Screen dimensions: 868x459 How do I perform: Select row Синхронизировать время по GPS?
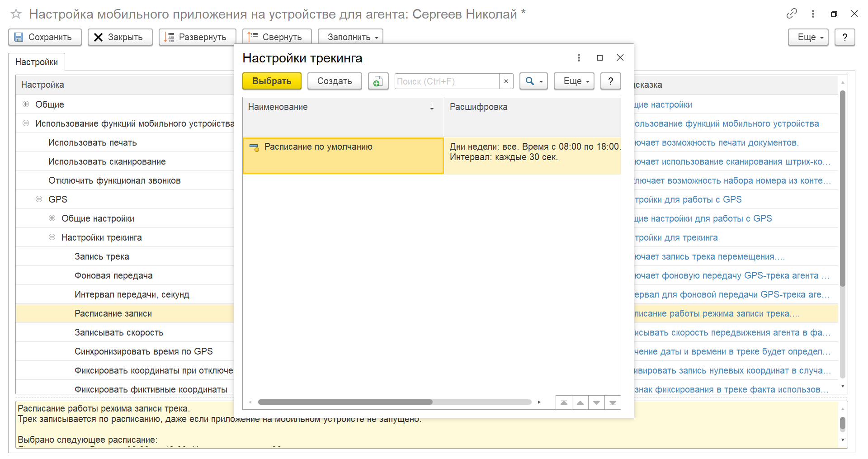[125, 351]
